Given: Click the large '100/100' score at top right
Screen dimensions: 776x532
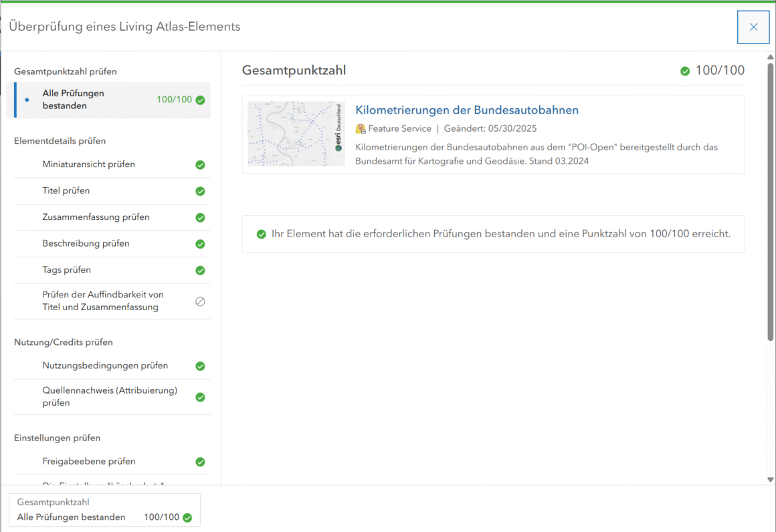Looking at the screenshot, I should point(720,70).
